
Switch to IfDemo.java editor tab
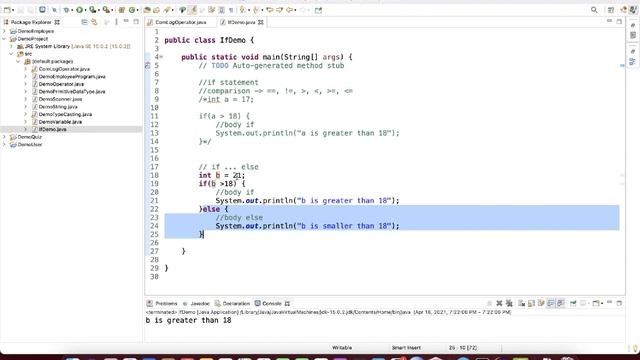point(241,22)
